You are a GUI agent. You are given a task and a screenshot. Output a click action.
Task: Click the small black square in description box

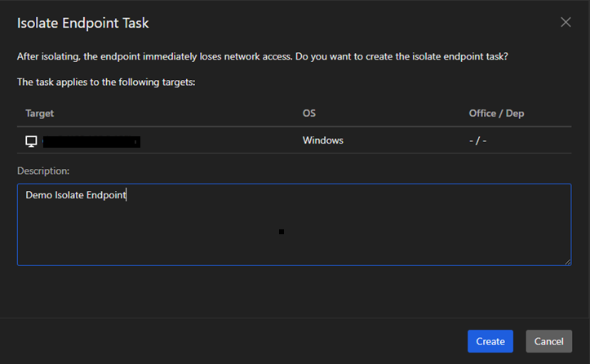click(282, 232)
